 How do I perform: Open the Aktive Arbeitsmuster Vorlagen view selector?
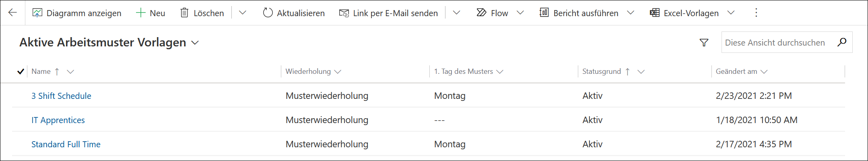109,42
